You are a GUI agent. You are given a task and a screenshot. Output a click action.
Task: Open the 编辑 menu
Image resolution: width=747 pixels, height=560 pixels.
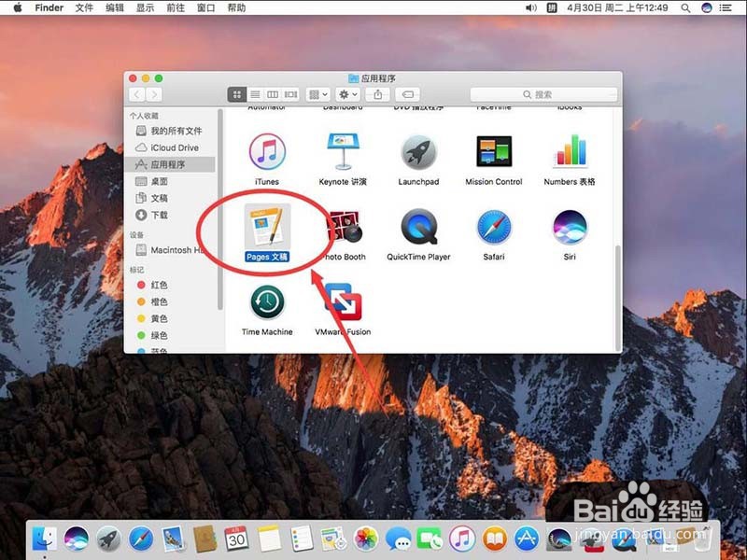pyautogui.click(x=114, y=7)
